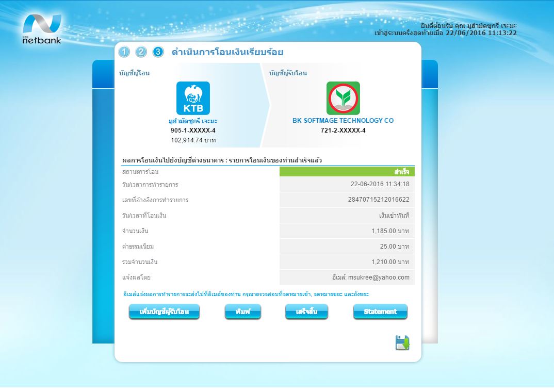Click step 2 circle indicator
This screenshot has width=554, height=392.
tap(141, 52)
